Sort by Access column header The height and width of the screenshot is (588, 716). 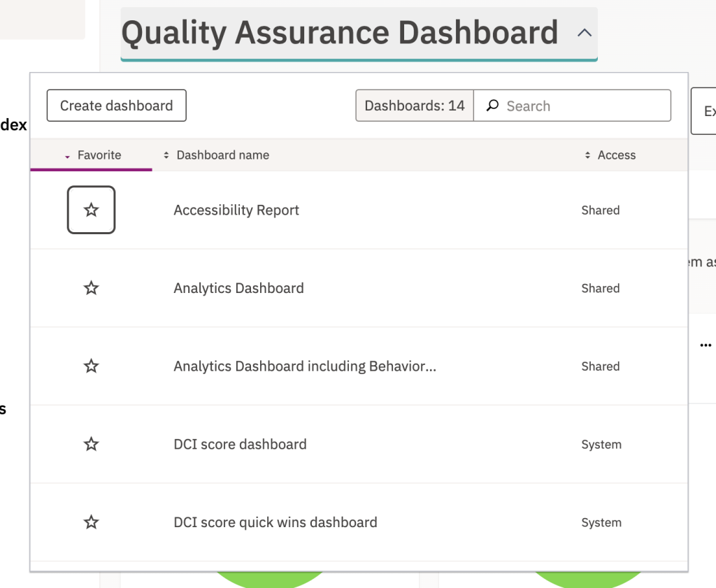point(616,155)
